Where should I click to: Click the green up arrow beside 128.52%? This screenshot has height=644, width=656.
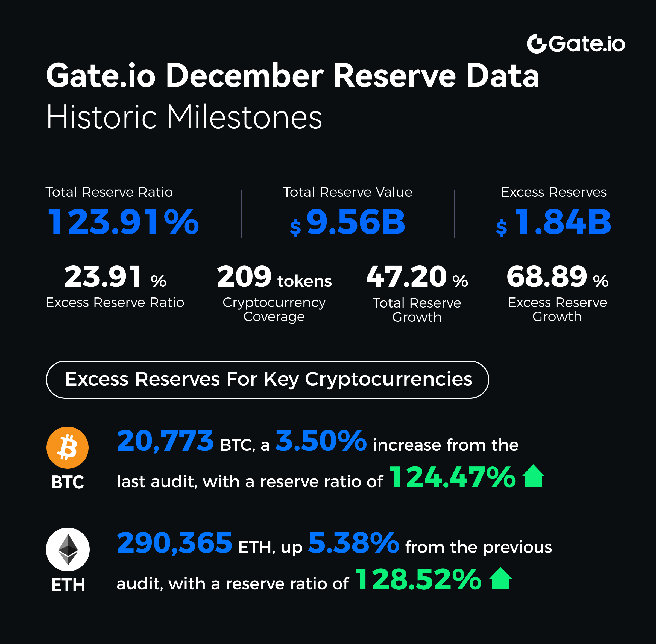[500, 578]
